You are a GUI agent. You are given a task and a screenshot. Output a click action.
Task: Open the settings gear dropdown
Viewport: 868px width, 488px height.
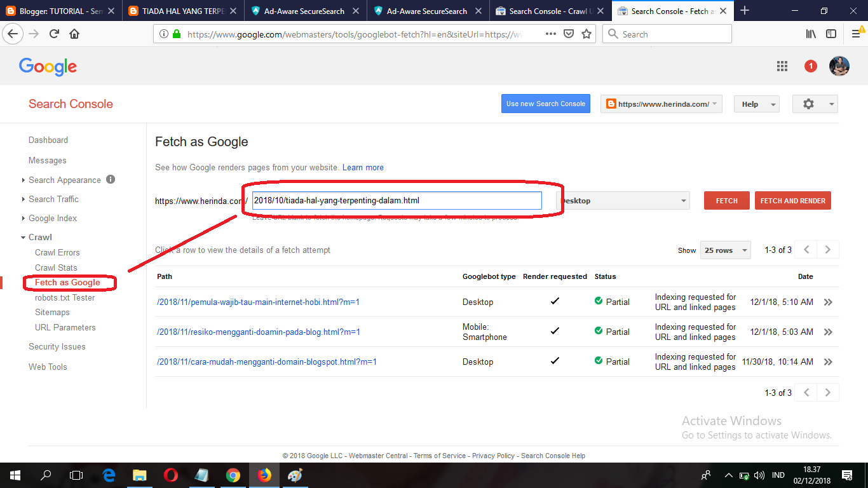815,104
